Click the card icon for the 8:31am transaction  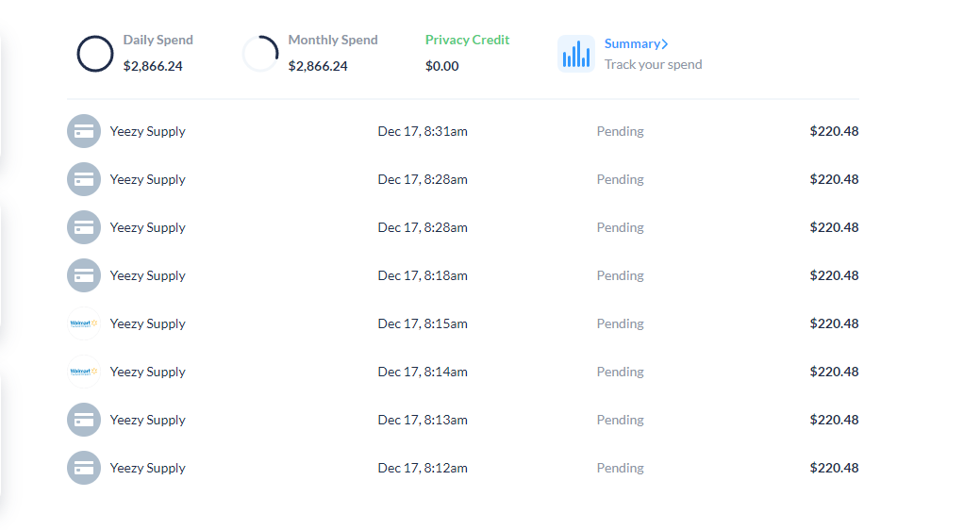pyautogui.click(x=84, y=131)
